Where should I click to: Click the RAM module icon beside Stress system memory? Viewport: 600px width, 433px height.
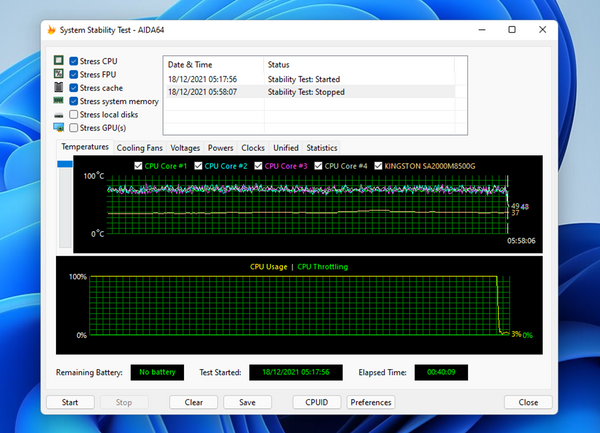[59, 101]
